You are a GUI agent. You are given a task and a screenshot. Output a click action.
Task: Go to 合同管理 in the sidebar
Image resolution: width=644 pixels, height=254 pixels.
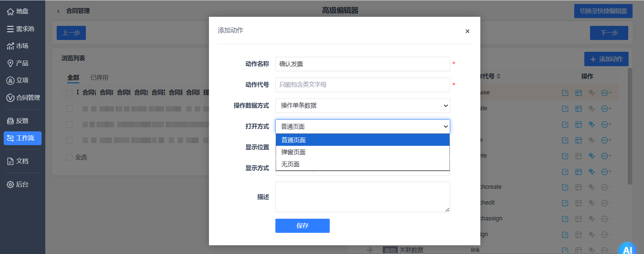pyautogui.click(x=23, y=98)
